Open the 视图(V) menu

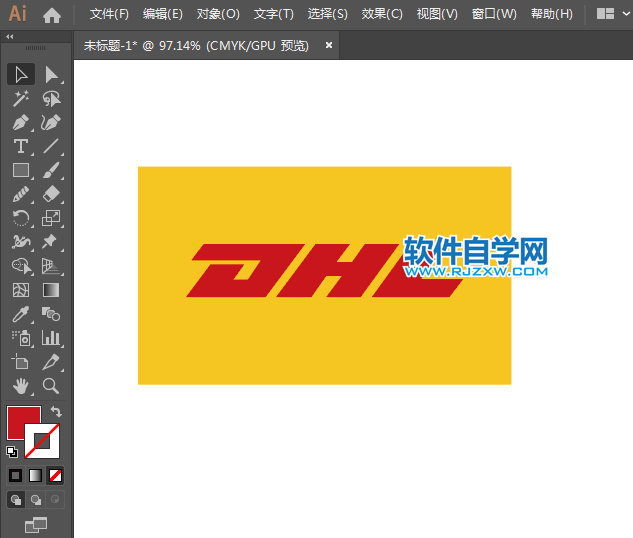click(x=437, y=14)
